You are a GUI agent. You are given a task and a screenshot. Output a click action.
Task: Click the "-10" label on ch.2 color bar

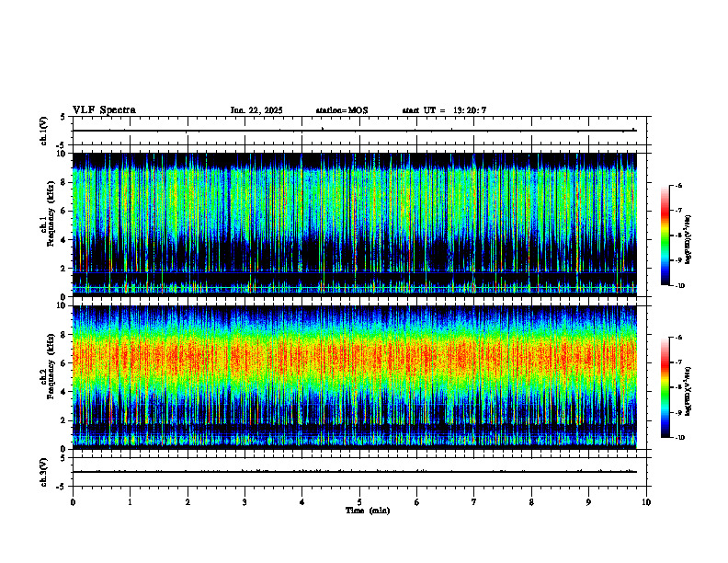pyautogui.click(x=679, y=437)
